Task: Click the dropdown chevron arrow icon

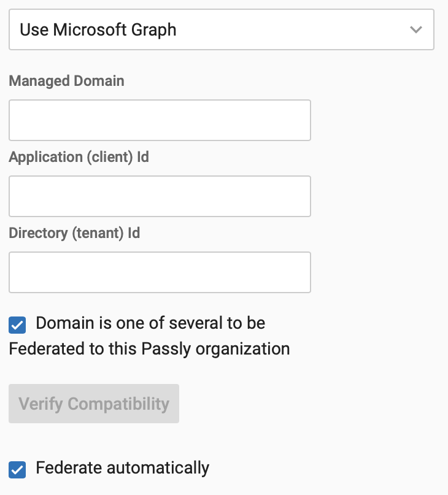Action: [415, 29]
